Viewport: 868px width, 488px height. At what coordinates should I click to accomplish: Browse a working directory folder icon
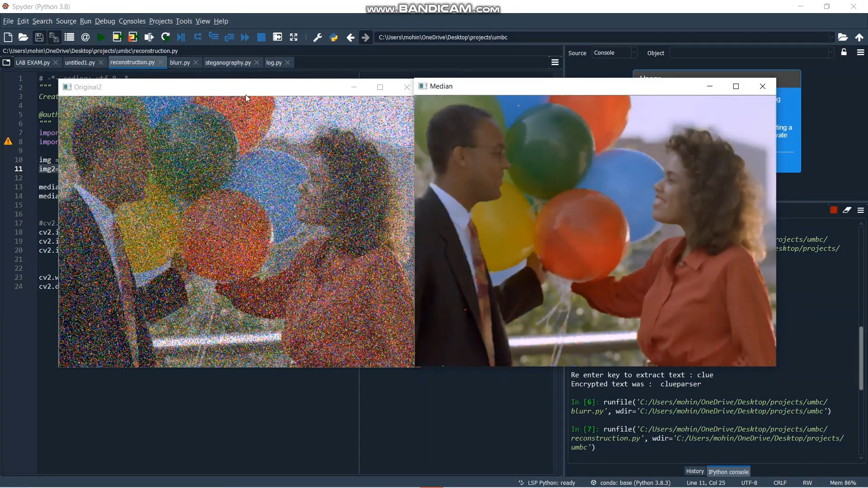click(x=843, y=38)
